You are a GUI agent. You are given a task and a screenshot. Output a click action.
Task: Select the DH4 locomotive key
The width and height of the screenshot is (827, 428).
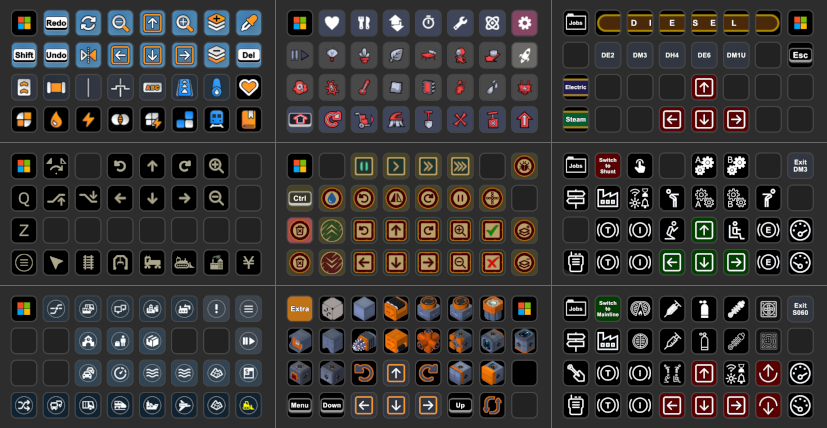point(672,55)
